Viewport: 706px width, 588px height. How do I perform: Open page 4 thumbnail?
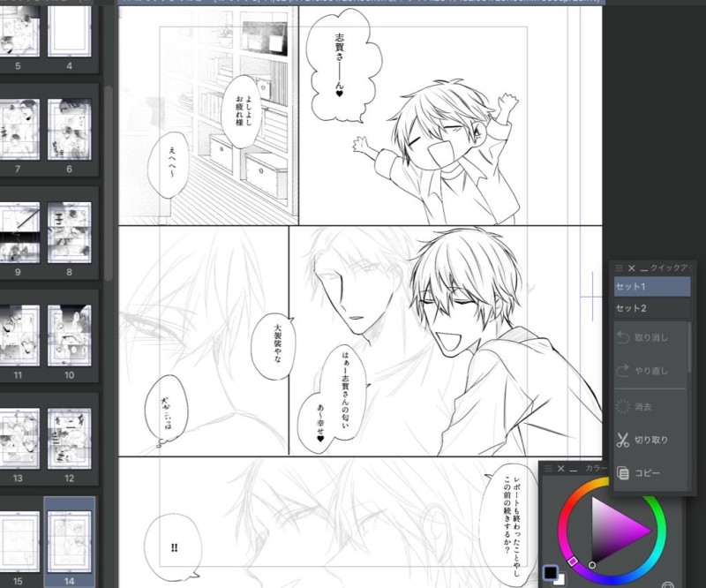tap(70, 31)
